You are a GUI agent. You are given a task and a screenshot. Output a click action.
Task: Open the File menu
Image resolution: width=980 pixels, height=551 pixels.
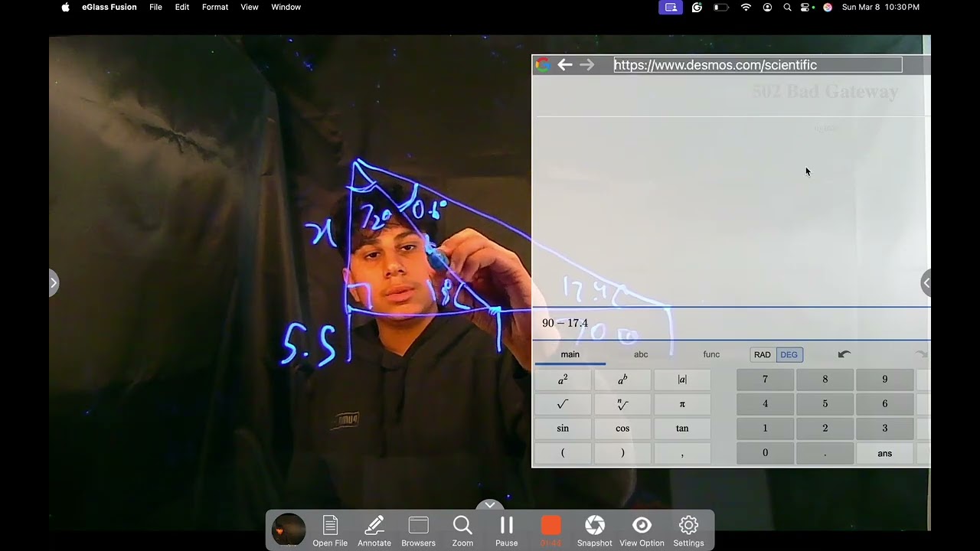click(155, 7)
